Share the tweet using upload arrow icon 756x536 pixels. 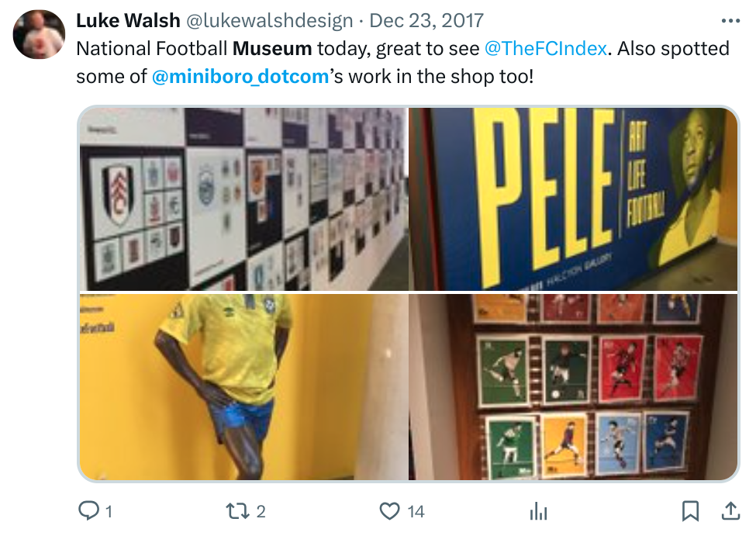point(730,511)
